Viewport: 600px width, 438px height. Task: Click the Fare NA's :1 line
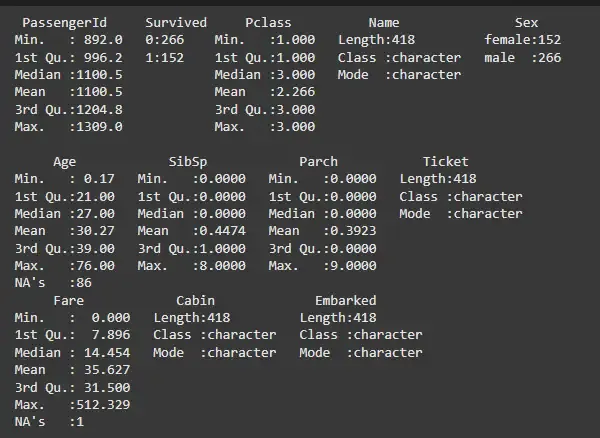[x=45, y=422]
